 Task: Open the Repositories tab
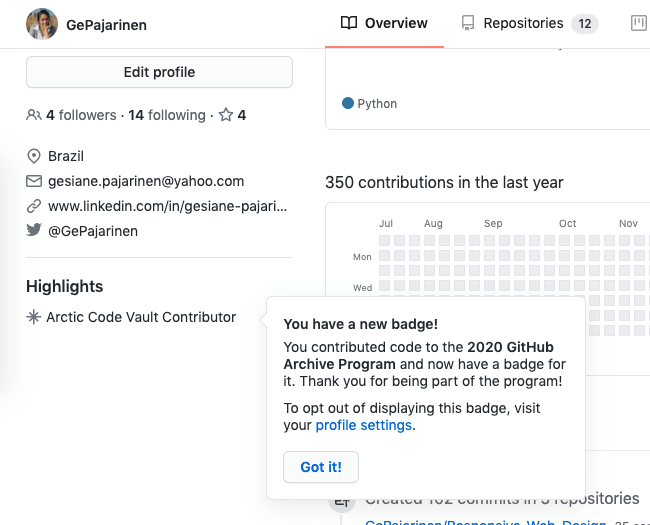point(530,23)
